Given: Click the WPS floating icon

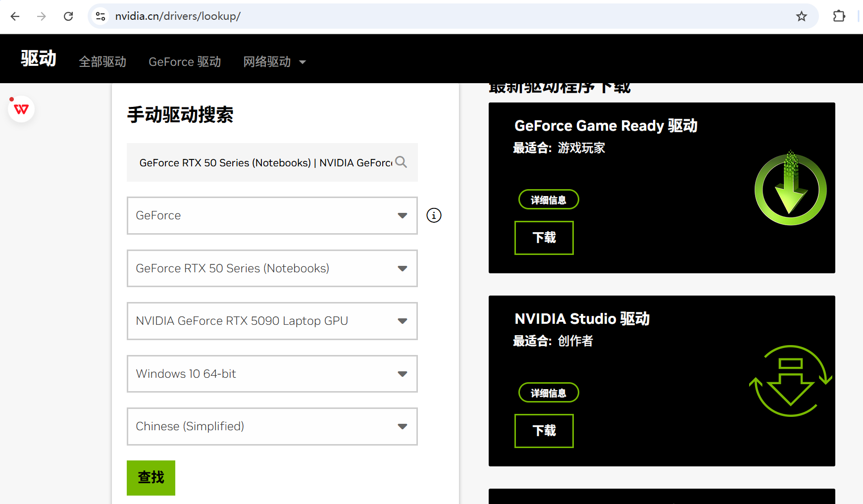Looking at the screenshot, I should click(x=21, y=109).
